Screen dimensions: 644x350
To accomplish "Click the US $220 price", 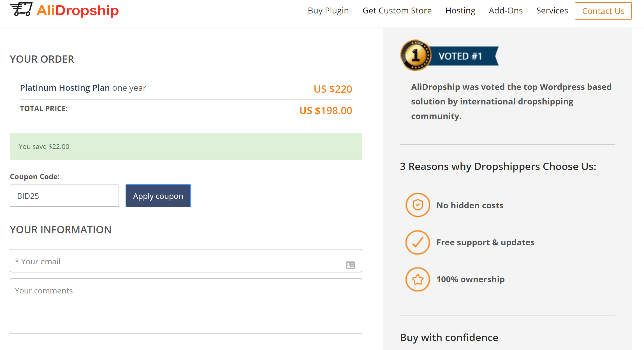I will (x=333, y=89).
